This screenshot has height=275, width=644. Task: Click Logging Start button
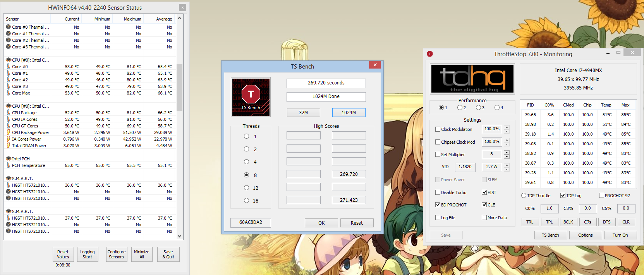coord(88,254)
